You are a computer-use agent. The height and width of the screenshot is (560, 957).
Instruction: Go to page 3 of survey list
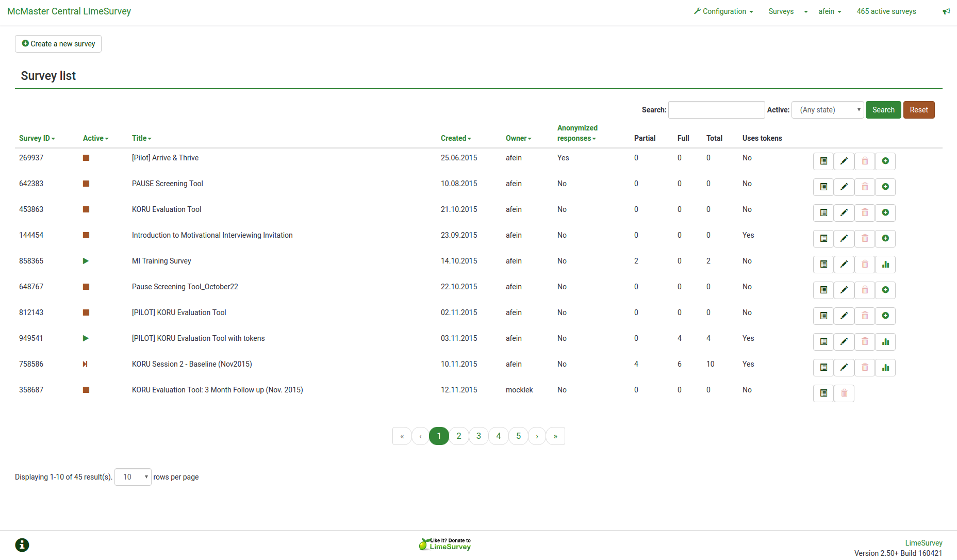coord(478,436)
